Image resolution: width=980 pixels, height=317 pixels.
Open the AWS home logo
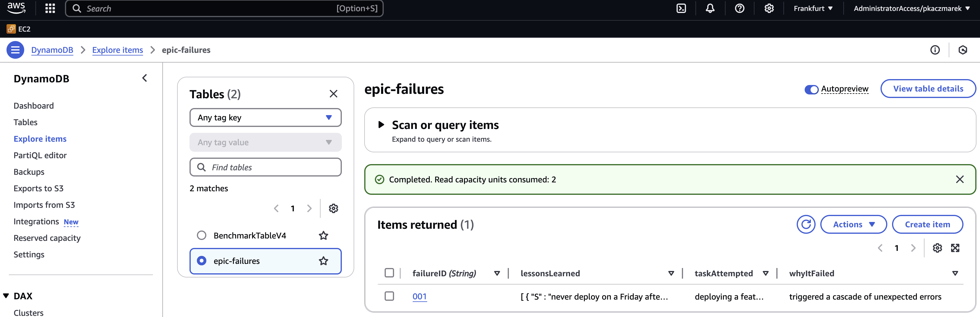coord(16,8)
